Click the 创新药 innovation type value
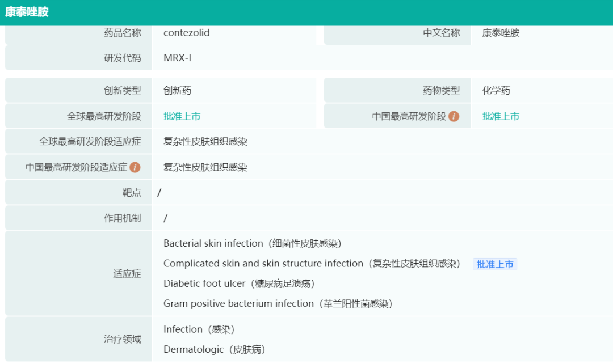The image size is (613, 364). coord(177,91)
